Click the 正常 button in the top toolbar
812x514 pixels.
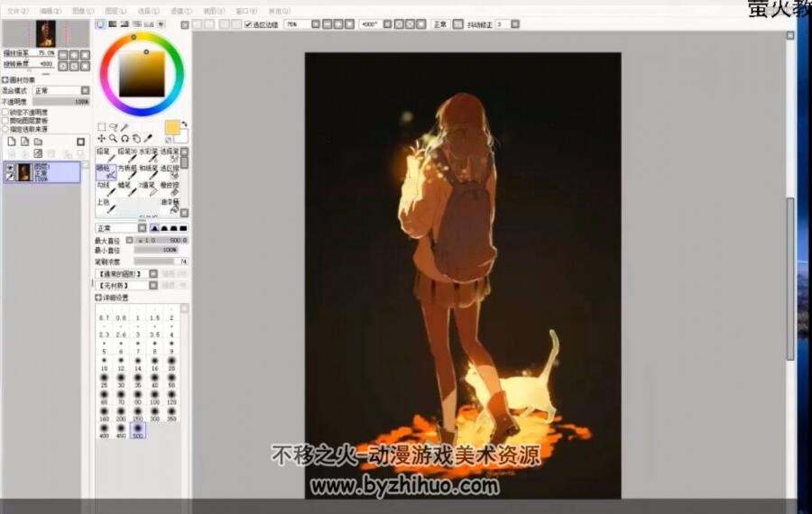pos(440,24)
